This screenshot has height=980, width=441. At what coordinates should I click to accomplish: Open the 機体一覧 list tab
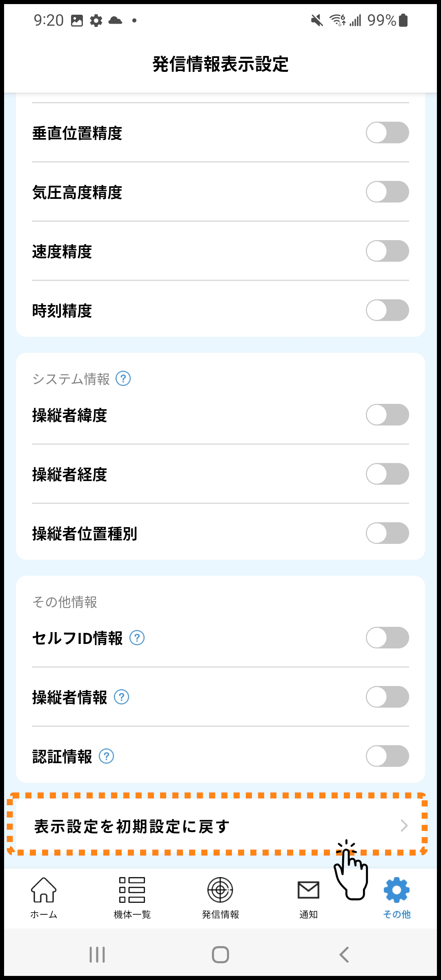[x=132, y=897]
